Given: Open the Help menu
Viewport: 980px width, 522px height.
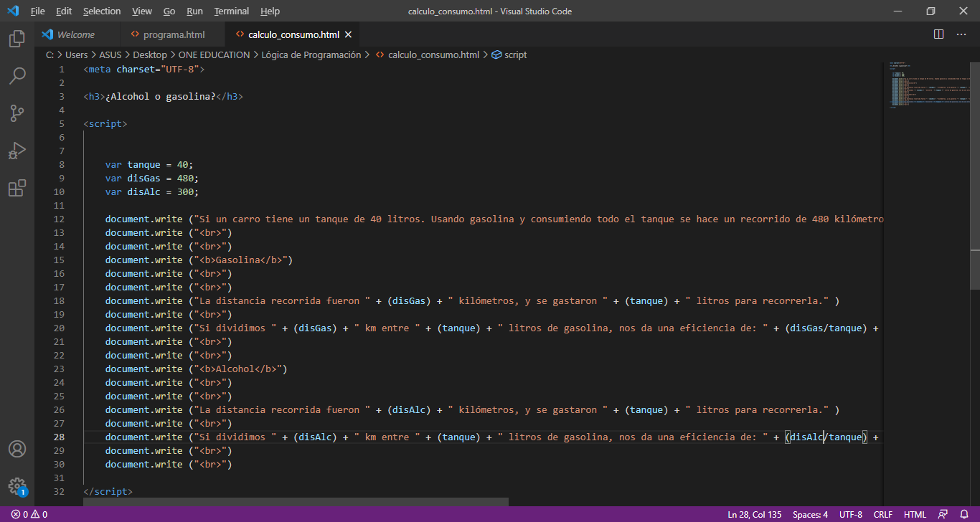Looking at the screenshot, I should pos(270,11).
